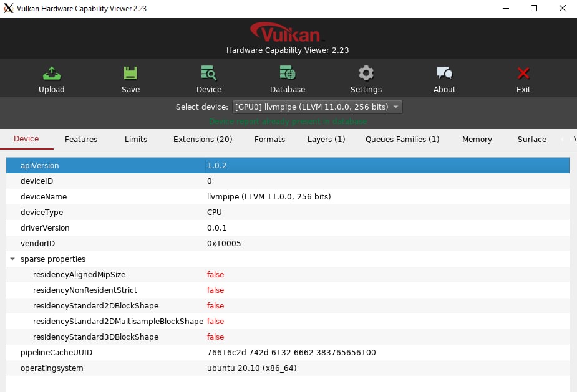Select the pipelineCacheUUID row
577x392 pixels.
tap(288, 353)
